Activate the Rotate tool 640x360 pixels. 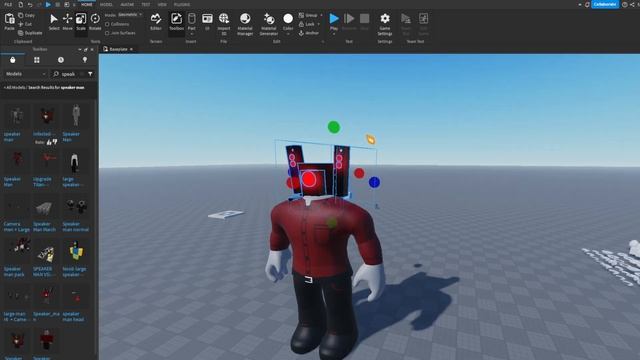[x=95, y=22]
